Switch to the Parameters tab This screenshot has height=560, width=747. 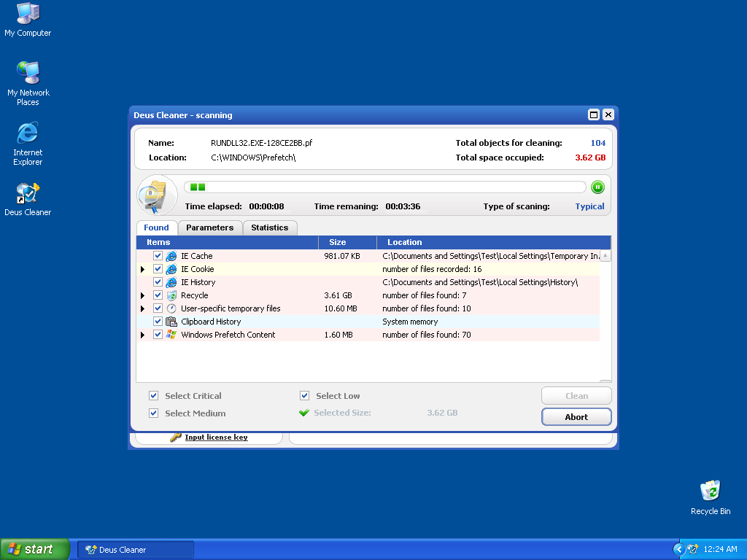[209, 227]
